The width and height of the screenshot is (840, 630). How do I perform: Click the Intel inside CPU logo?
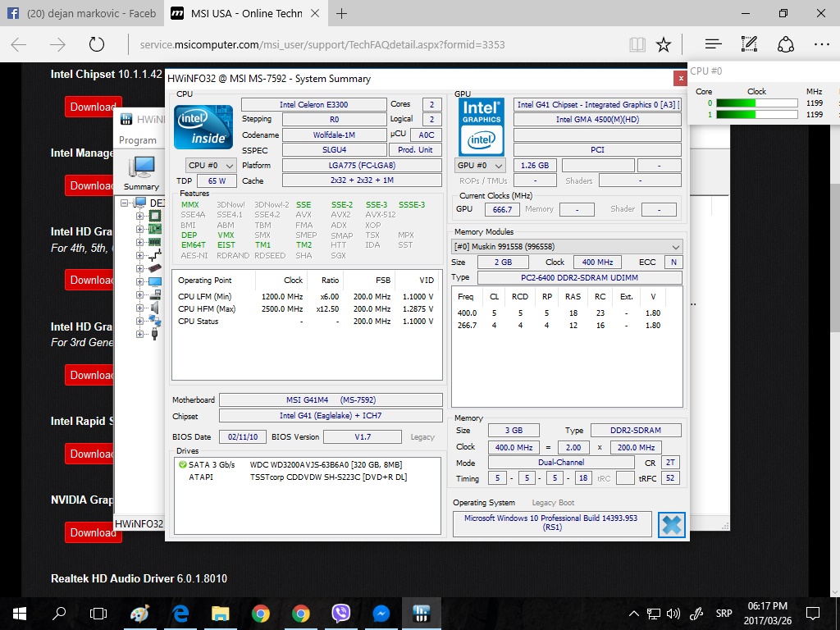(x=203, y=127)
